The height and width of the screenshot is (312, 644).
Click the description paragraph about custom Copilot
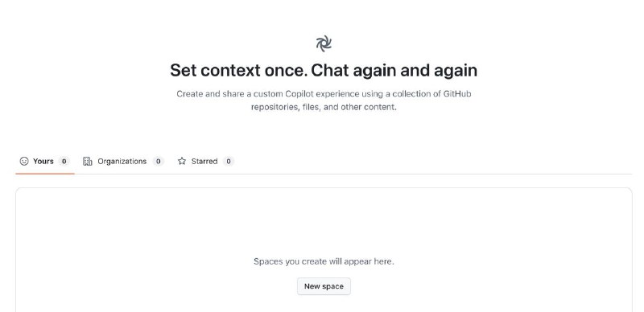click(x=324, y=101)
